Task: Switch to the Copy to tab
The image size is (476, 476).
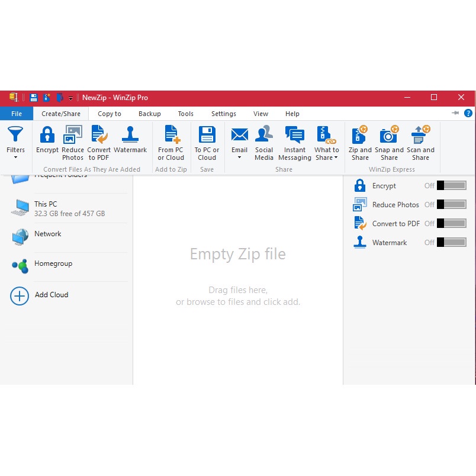Action: click(x=110, y=114)
